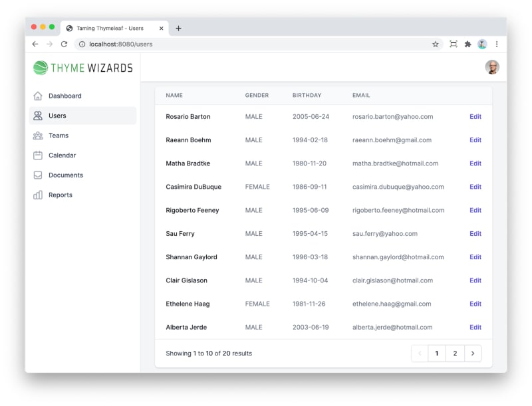Image resolution: width=532 pixels, height=406 pixels.
Task: Click the Documents inbox icon in sidebar
Action: click(x=38, y=175)
